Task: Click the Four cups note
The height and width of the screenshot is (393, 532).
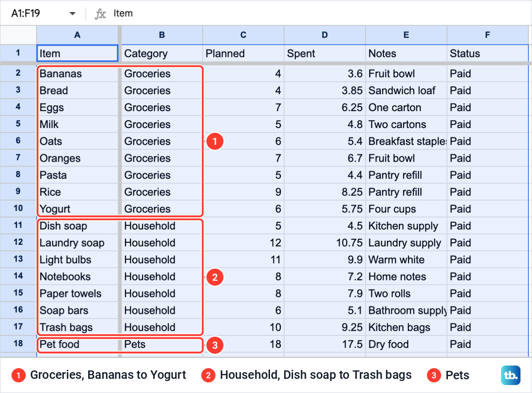Action: pos(406,209)
